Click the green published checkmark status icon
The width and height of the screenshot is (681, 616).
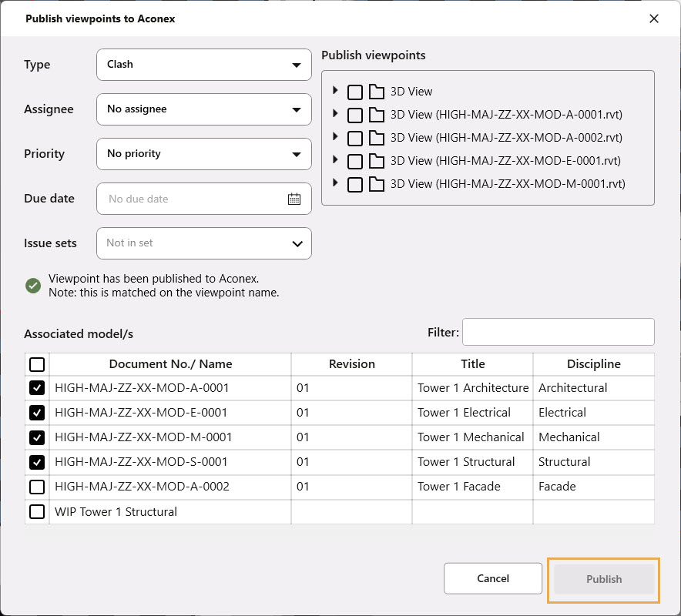(x=33, y=286)
